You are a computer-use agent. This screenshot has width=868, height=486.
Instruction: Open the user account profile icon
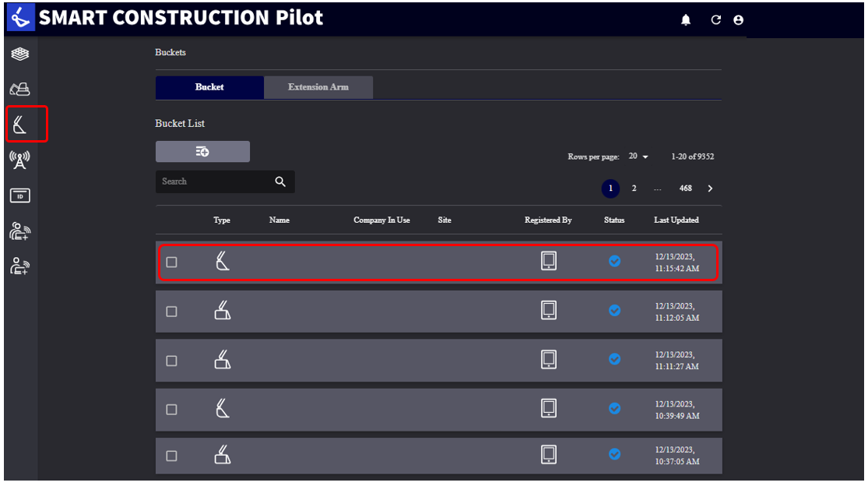pos(738,20)
